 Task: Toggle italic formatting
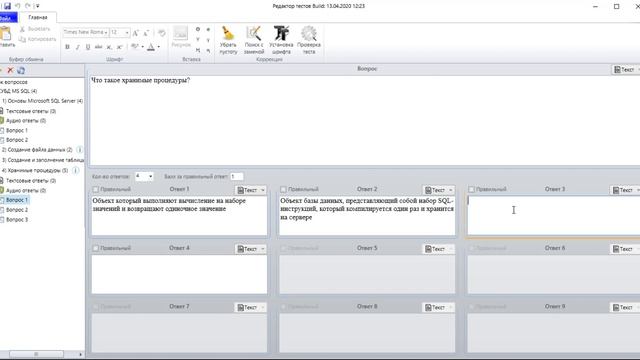click(x=78, y=47)
